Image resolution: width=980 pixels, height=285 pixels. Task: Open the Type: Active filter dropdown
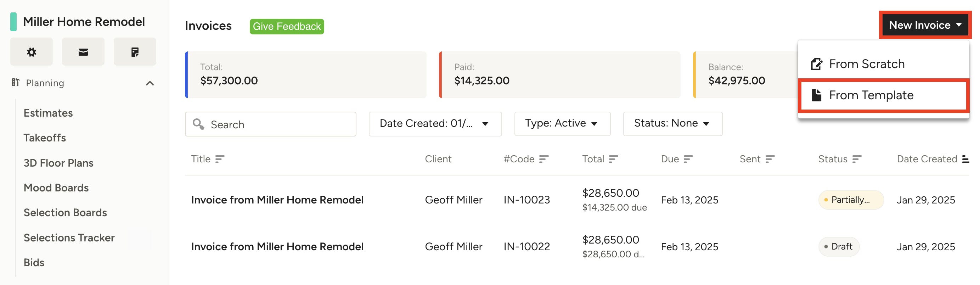click(562, 124)
